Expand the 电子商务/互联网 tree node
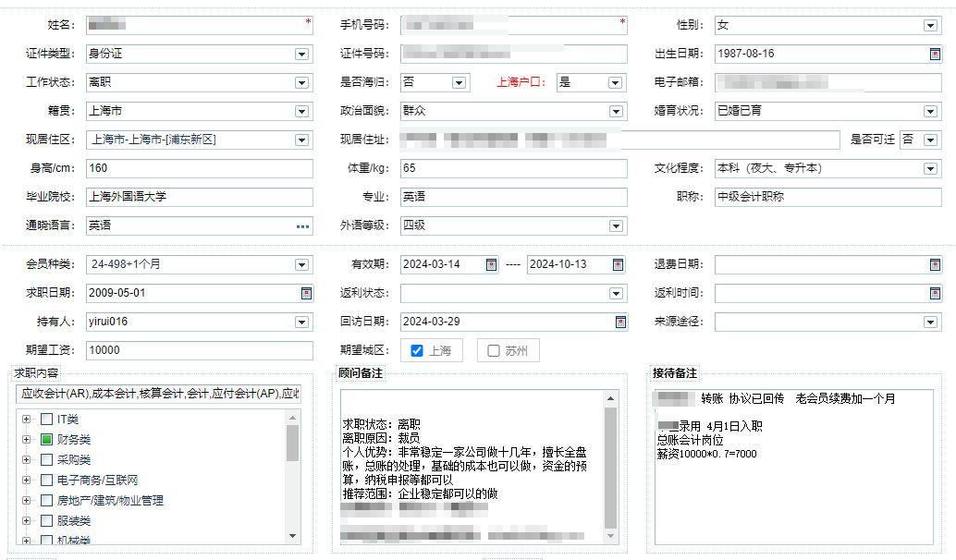The height and width of the screenshot is (560, 956). pyautogui.click(x=26, y=481)
